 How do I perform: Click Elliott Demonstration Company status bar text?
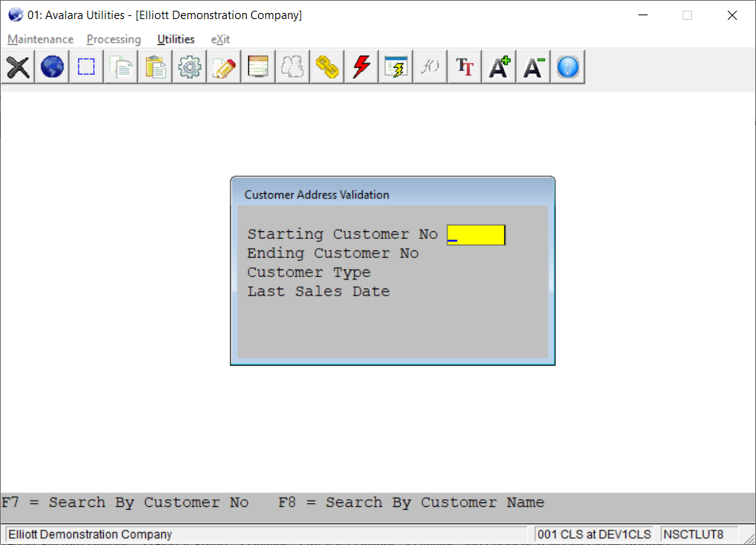[90, 534]
